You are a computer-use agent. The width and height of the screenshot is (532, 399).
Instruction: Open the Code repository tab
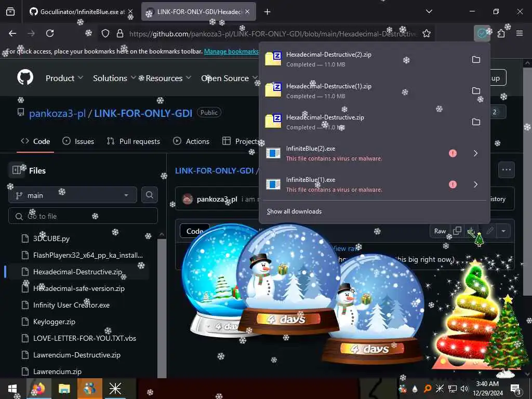[35, 141]
